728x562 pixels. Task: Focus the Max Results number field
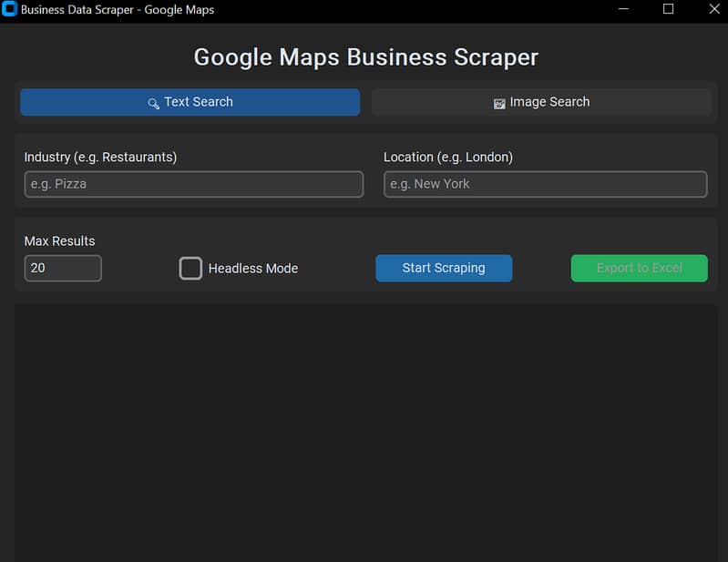[x=63, y=268]
